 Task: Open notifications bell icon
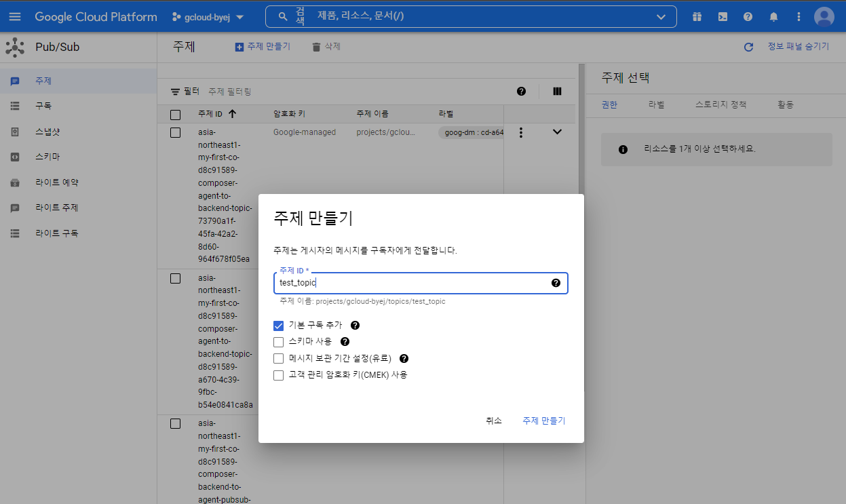click(773, 17)
